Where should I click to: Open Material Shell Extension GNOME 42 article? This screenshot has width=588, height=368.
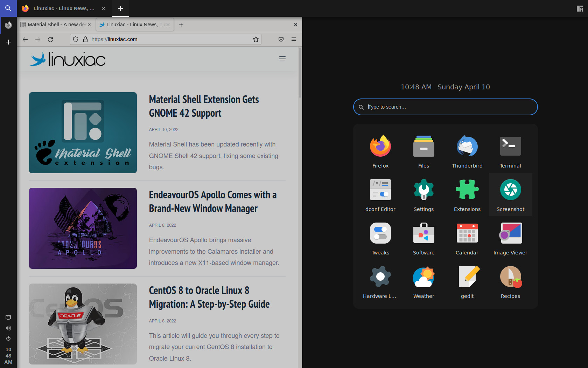(x=204, y=106)
